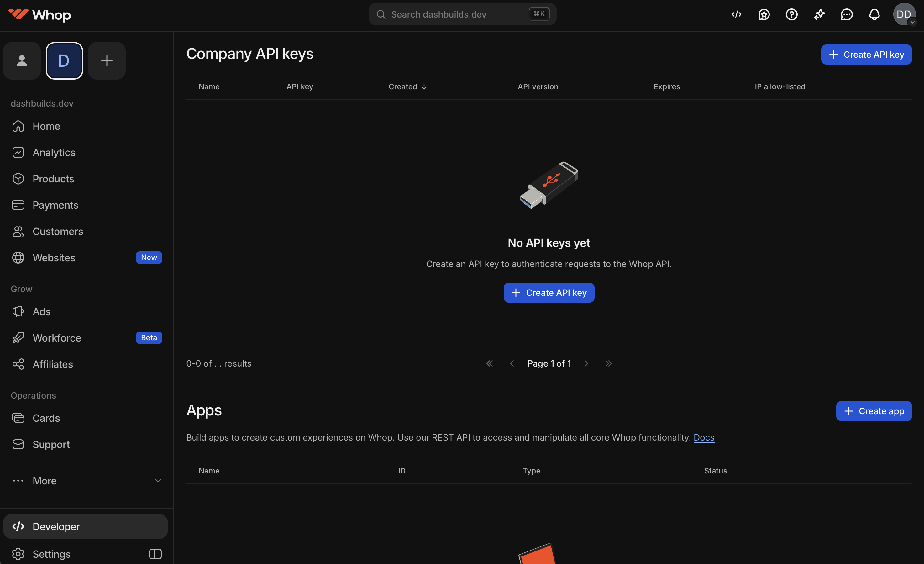Click the Apps table Status column header
Image resolution: width=924 pixels, height=564 pixels.
coord(716,471)
